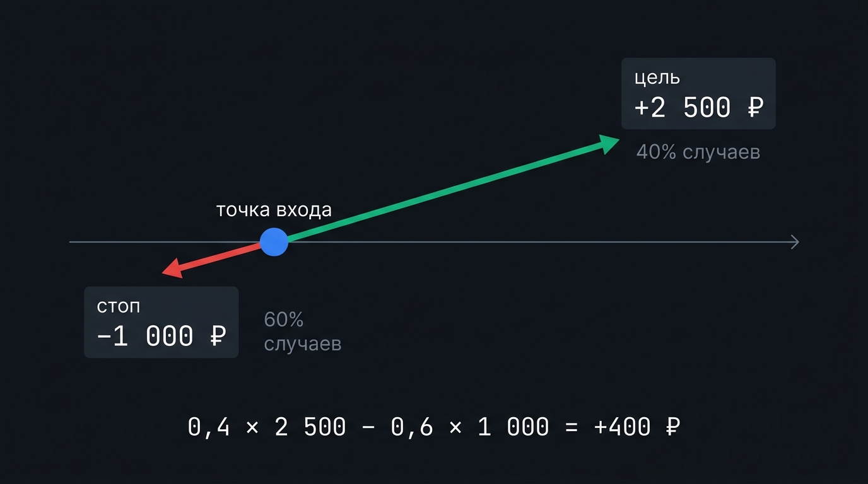Click the +2 500 ₽ value

pos(699,108)
